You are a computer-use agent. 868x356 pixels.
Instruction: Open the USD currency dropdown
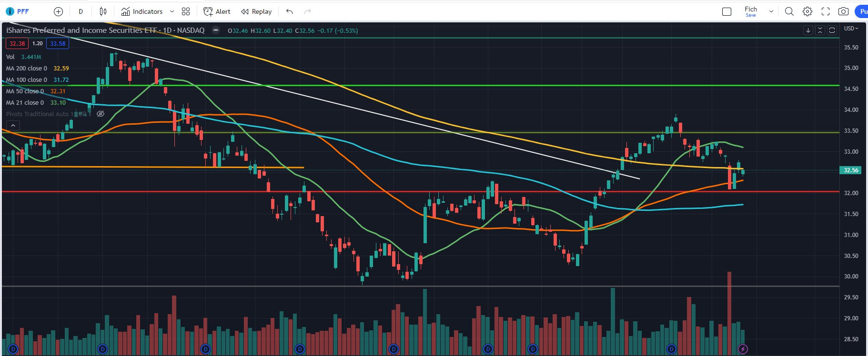coord(851,29)
